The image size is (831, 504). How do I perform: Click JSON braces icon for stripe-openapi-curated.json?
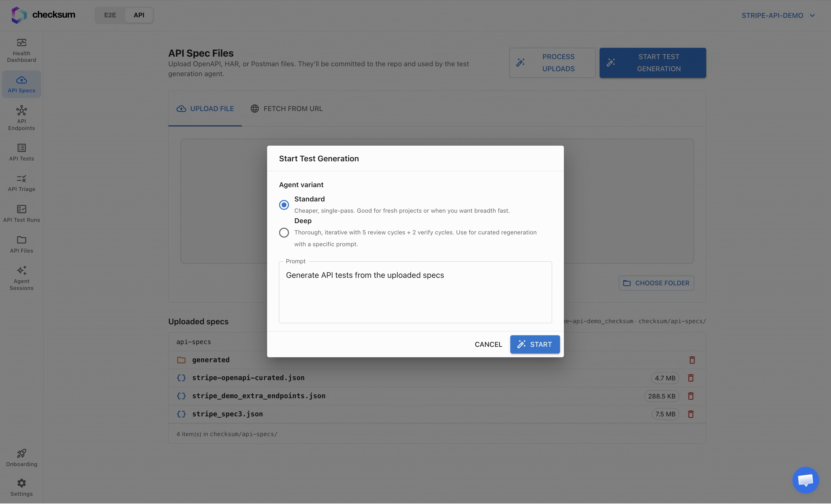click(181, 378)
